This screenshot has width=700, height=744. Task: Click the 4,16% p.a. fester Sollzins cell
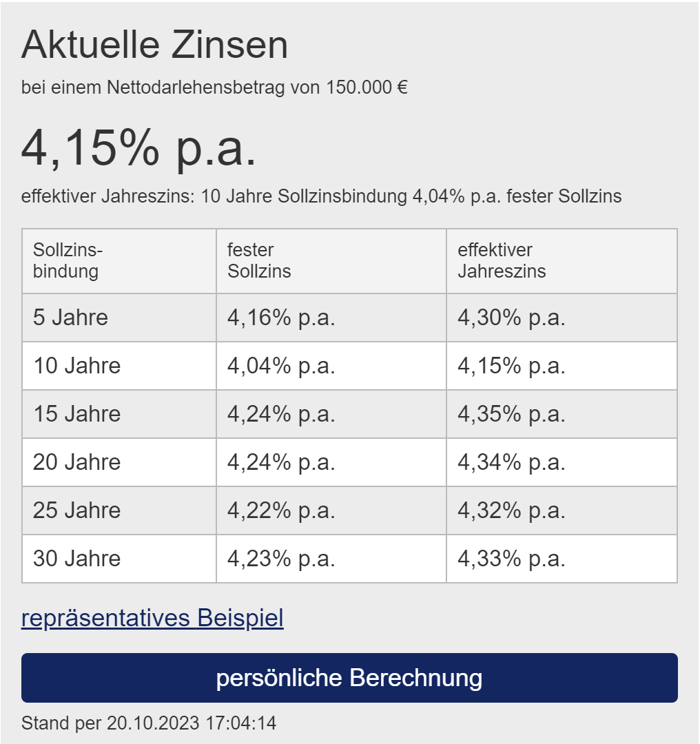click(x=281, y=318)
